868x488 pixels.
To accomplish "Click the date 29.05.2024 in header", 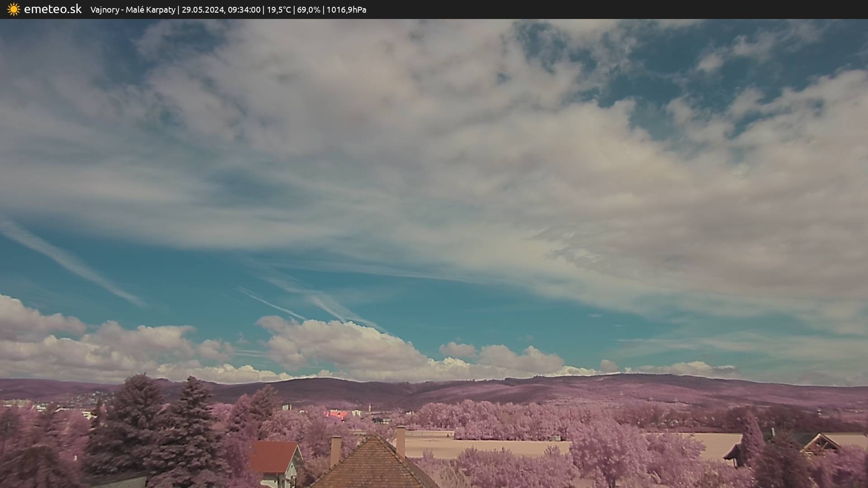I will (203, 9).
